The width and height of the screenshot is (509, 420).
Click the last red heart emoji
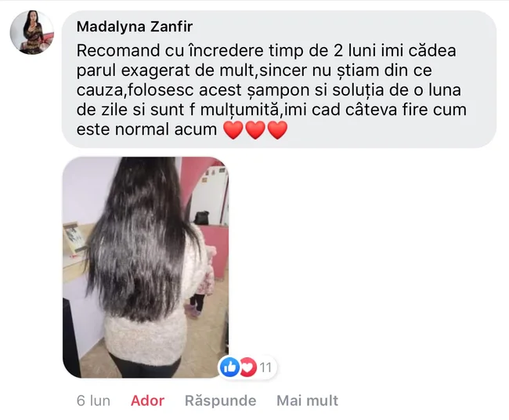click(277, 130)
